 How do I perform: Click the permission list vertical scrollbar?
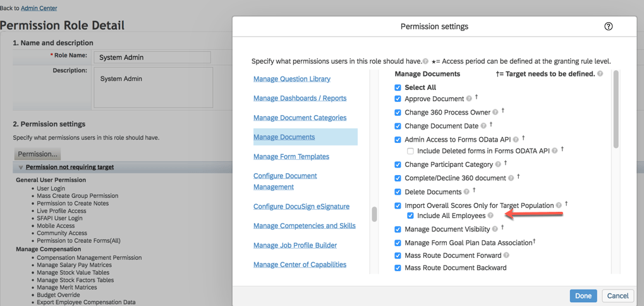coord(616,111)
